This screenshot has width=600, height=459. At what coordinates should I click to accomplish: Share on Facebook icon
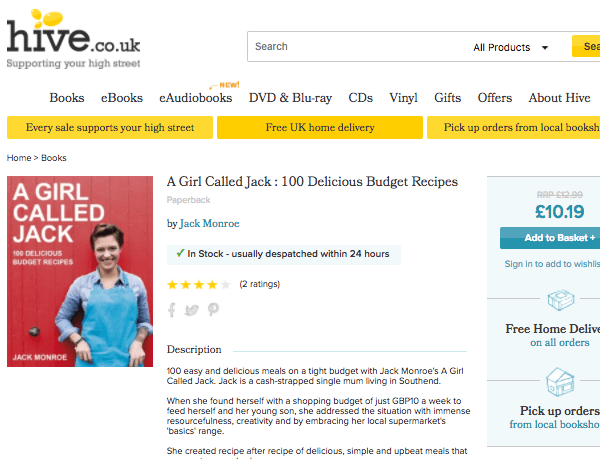172,309
